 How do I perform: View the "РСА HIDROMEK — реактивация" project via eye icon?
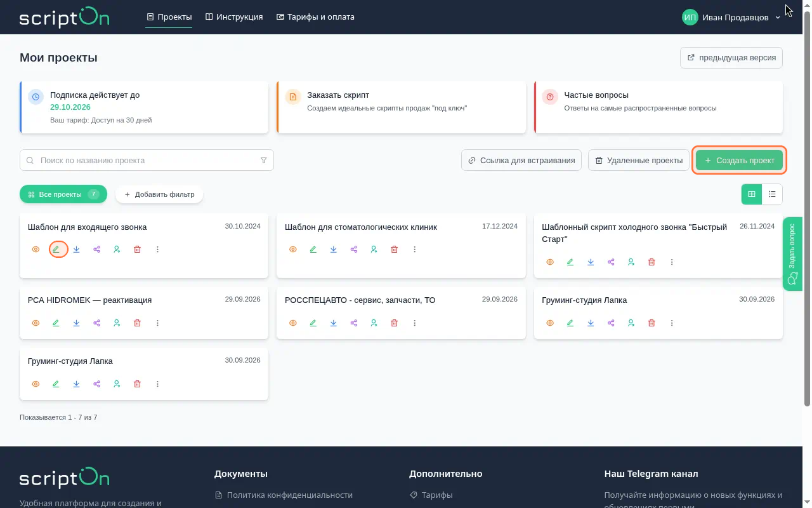(x=36, y=323)
